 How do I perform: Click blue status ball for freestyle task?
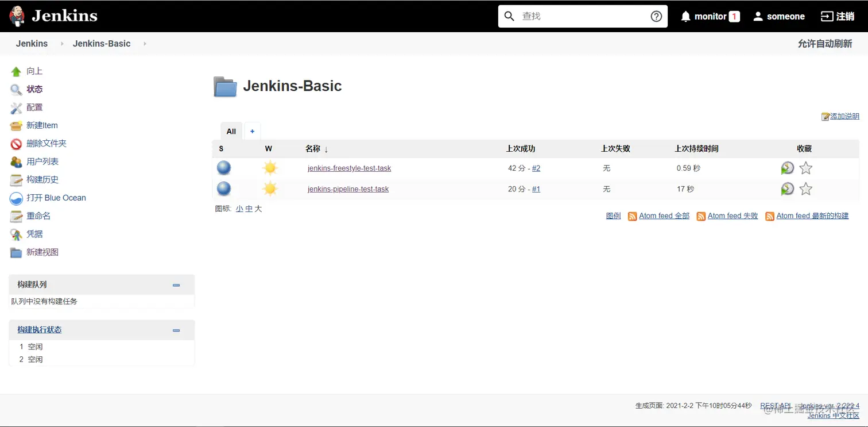coord(224,168)
